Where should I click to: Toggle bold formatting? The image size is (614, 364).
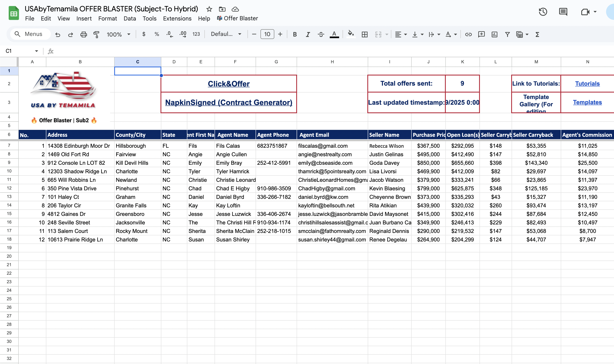295,34
